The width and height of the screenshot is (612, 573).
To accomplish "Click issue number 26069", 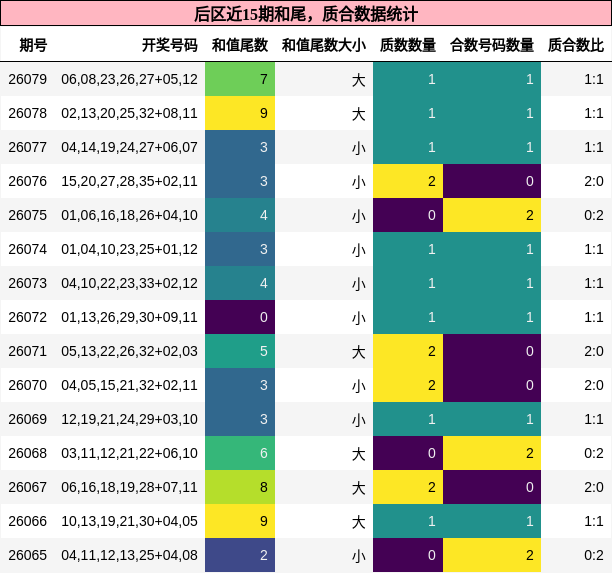I will 27,419.
